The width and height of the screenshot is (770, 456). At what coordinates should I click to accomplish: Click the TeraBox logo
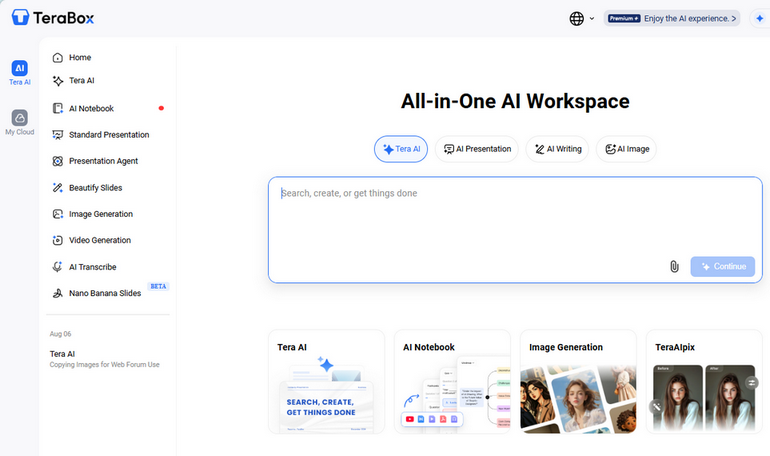pyautogui.click(x=53, y=18)
